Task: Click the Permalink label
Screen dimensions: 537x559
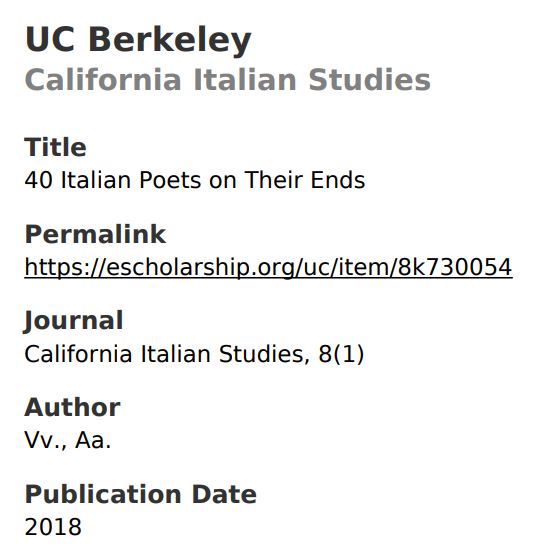Action: click(x=95, y=235)
